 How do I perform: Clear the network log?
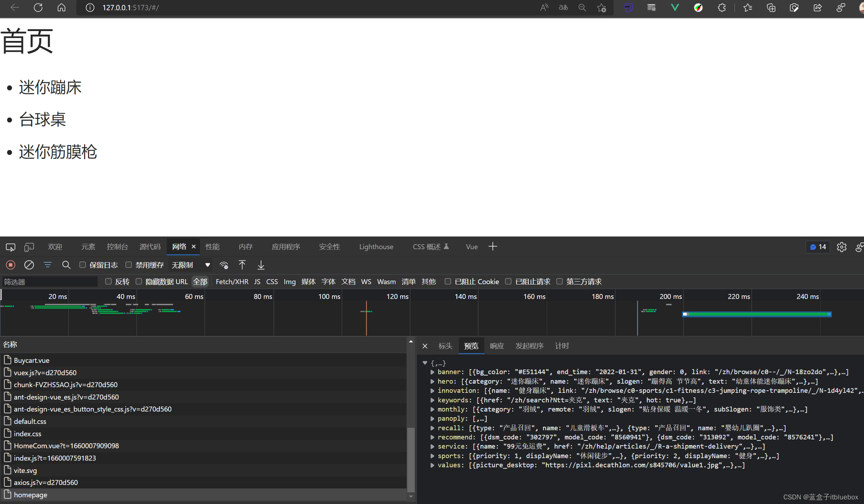[x=29, y=265]
